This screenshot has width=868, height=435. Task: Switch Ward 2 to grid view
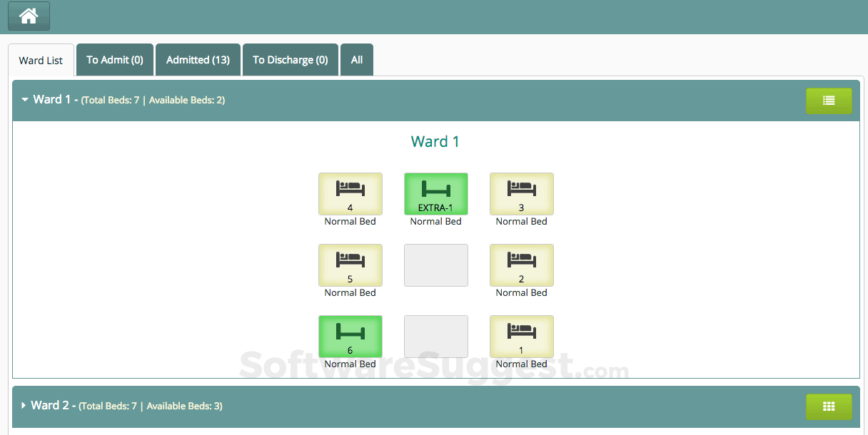pos(828,406)
